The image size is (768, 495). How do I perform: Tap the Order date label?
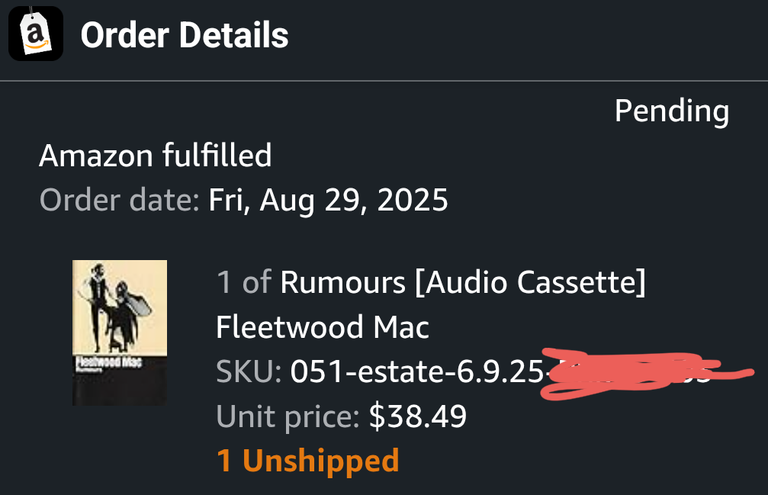point(120,200)
